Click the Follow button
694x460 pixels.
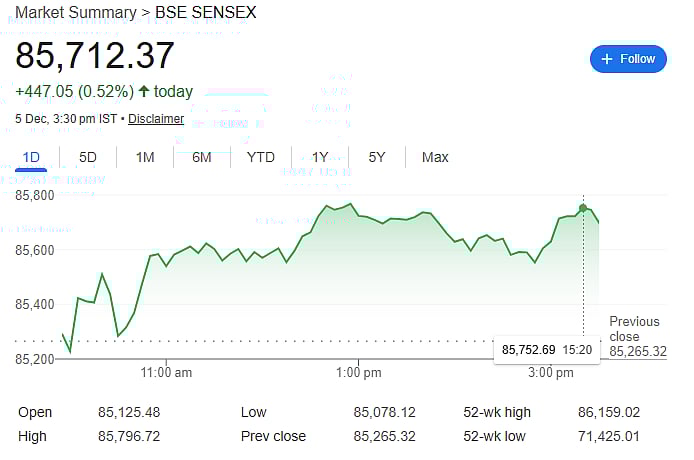[x=628, y=59]
